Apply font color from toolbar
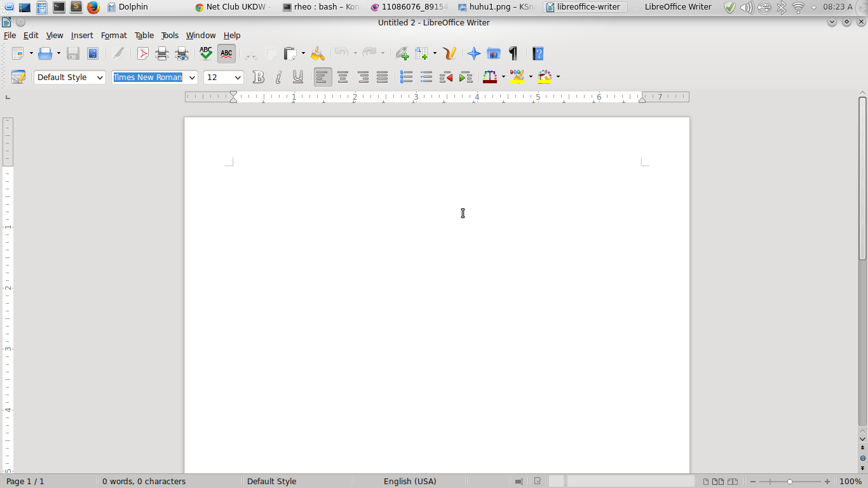 (490, 77)
